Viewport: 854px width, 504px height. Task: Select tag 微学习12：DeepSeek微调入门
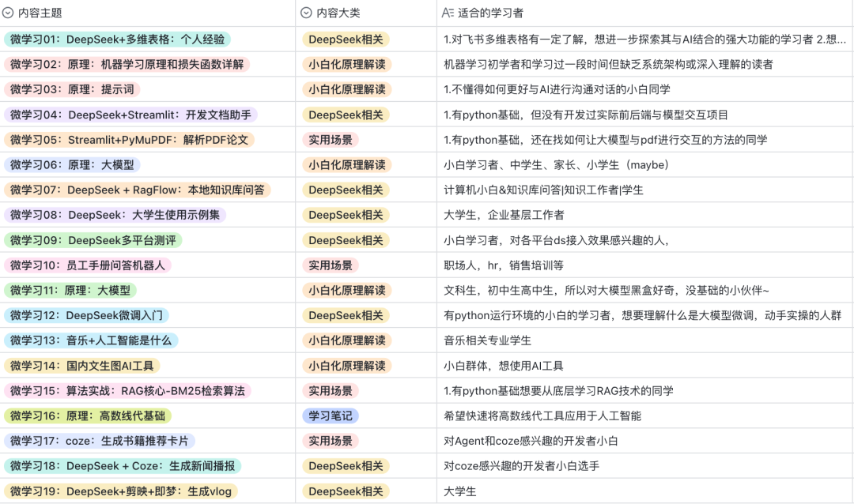(87, 315)
